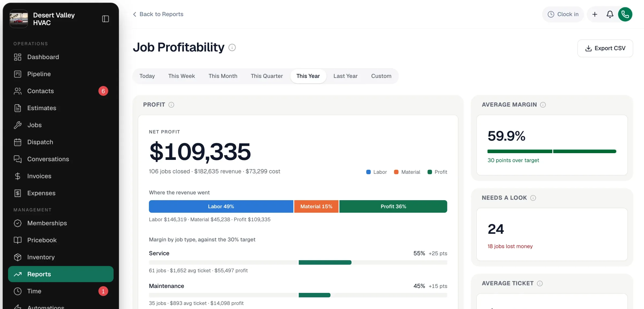This screenshot has height=309, width=644.
Task: Click the Clock in button
Action: pos(563,14)
